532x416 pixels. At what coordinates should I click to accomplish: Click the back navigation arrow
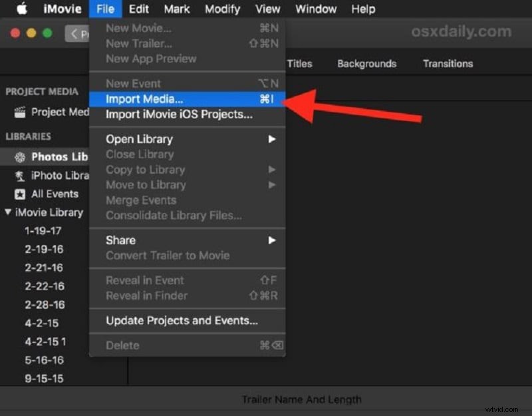click(x=73, y=33)
